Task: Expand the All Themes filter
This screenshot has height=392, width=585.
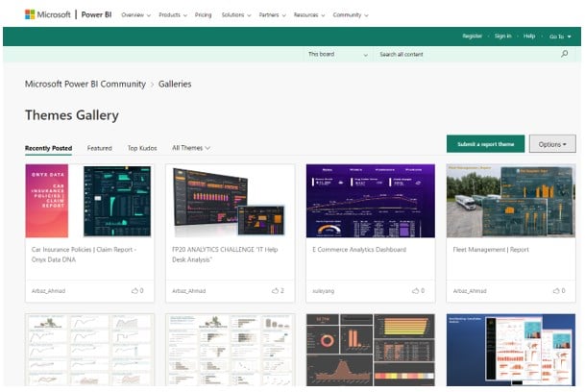Action: tap(191, 148)
